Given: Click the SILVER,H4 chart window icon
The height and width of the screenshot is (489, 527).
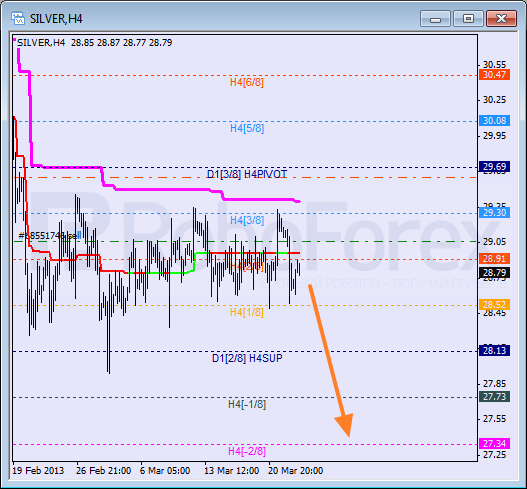Looking at the screenshot, I should point(17,18).
